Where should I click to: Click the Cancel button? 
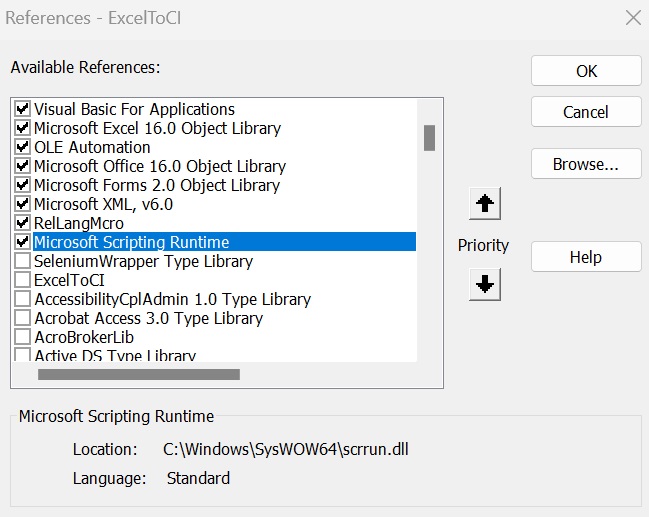pos(586,112)
